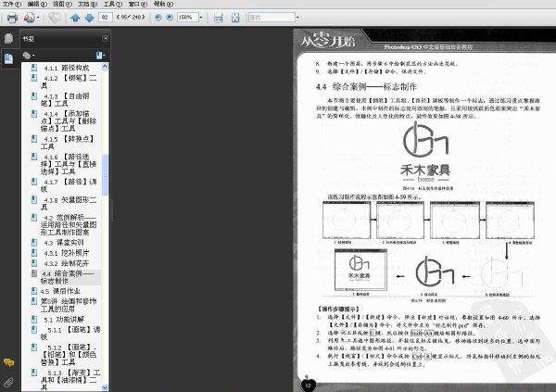Click the Find search text box
The image size is (556, 392).
[x=272, y=17]
